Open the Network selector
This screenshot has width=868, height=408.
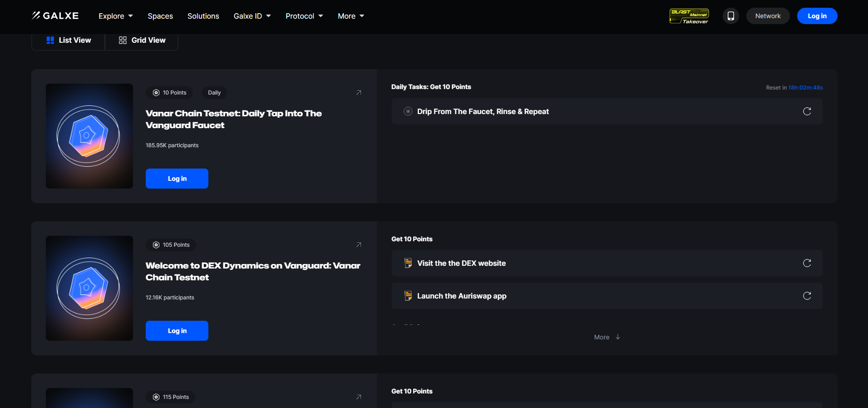pyautogui.click(x=768, y=16)
